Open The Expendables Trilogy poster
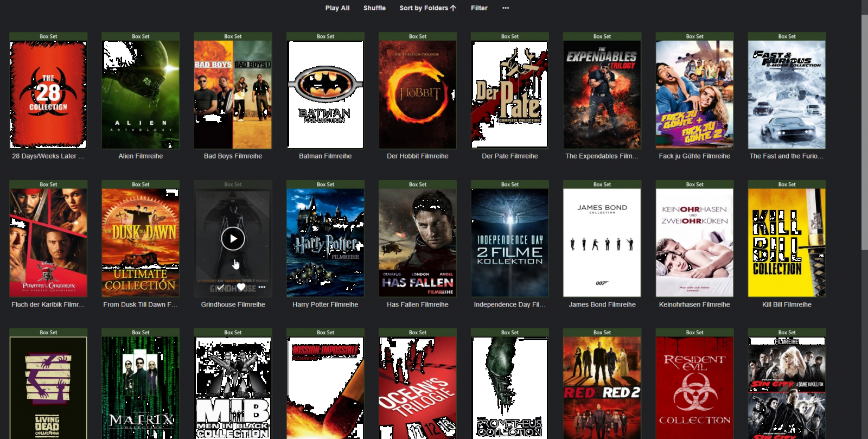The height and width of the screenshot is (439, 868). click(x=602, y=94)
